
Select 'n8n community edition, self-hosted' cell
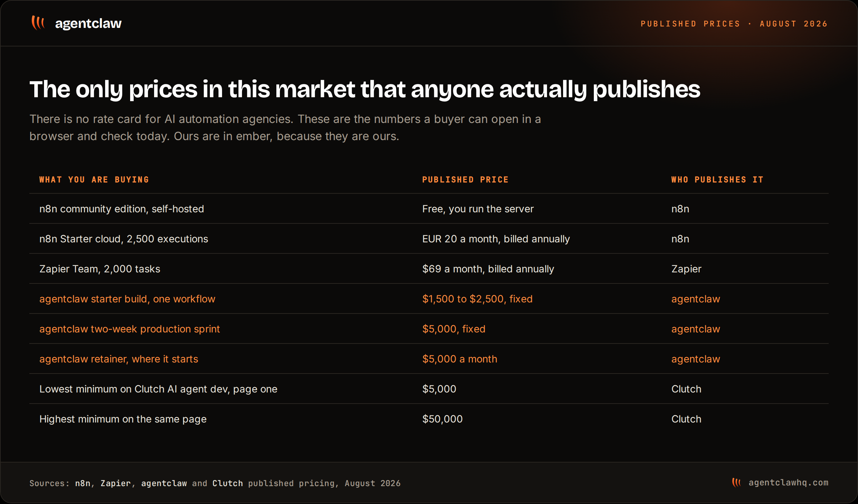coord(122,209)
